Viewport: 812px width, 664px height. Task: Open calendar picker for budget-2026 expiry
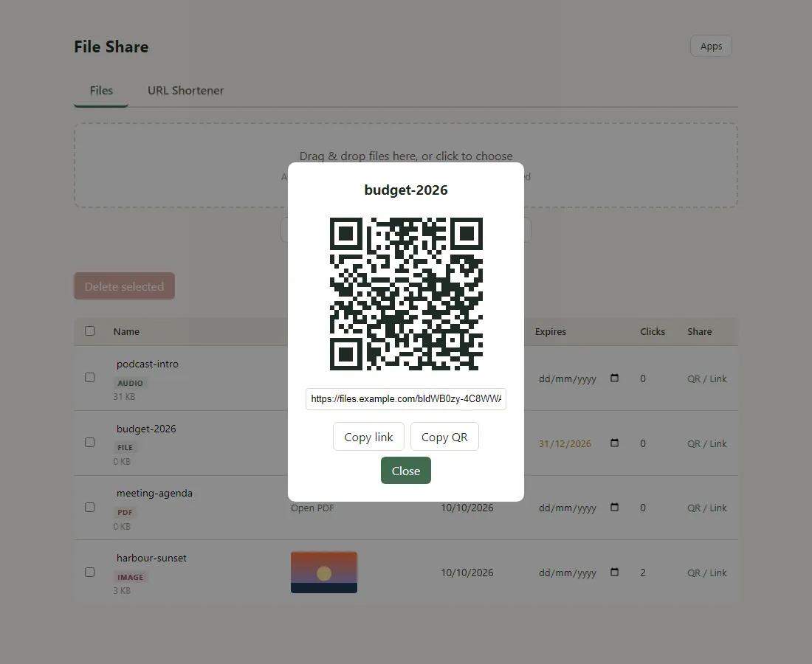[614, 443]
